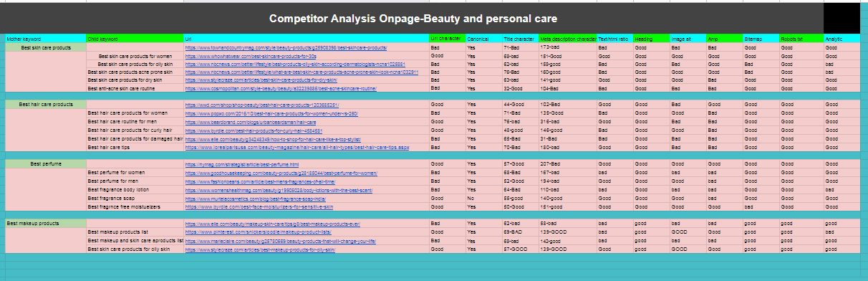
Task: Select the 'Meta description character' header cell
Action: (x=568, y=38)
